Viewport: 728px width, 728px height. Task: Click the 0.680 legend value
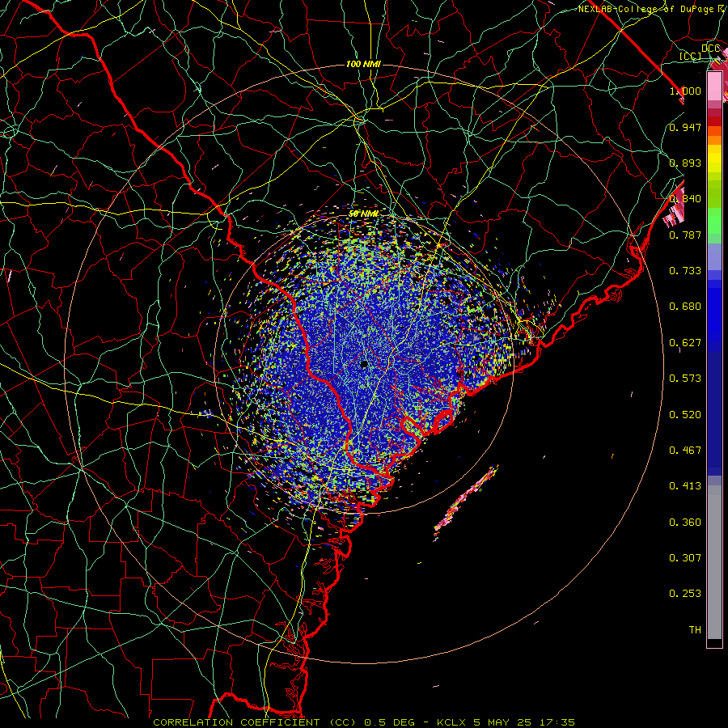[685, 307]
